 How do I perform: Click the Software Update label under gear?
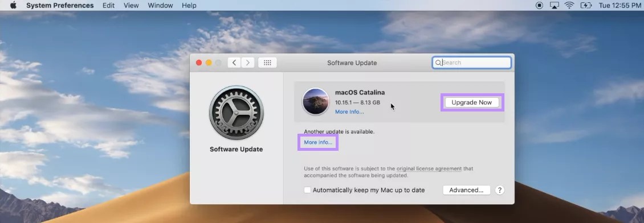tap(236, 149)
